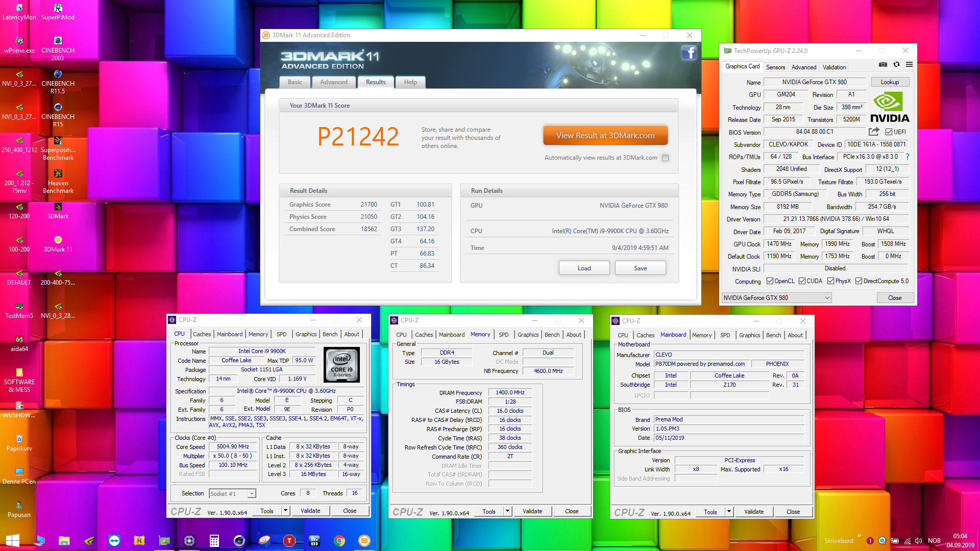
Task: Toggle the UEFI checkbox in GPU-Z
Action: pos(889,132)
